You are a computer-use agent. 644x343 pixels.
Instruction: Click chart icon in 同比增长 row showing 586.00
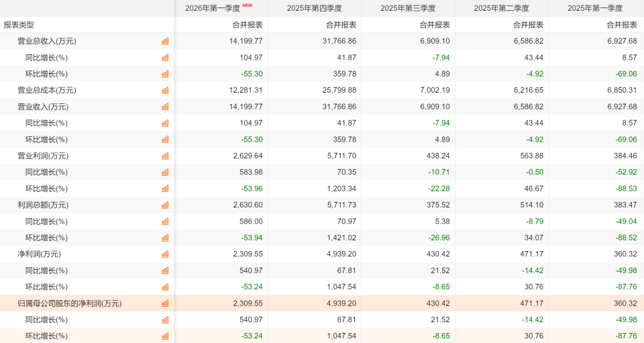coord(165,222)
